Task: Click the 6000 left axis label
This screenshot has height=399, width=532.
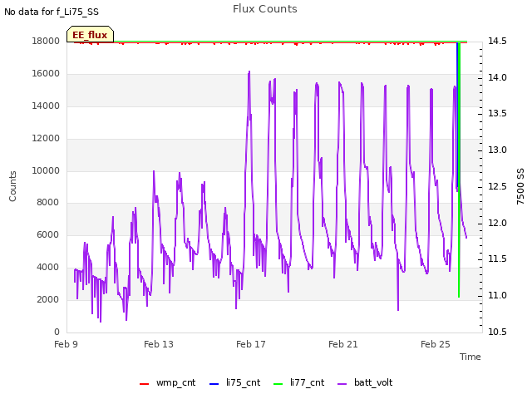Action: tap(48, 234)
